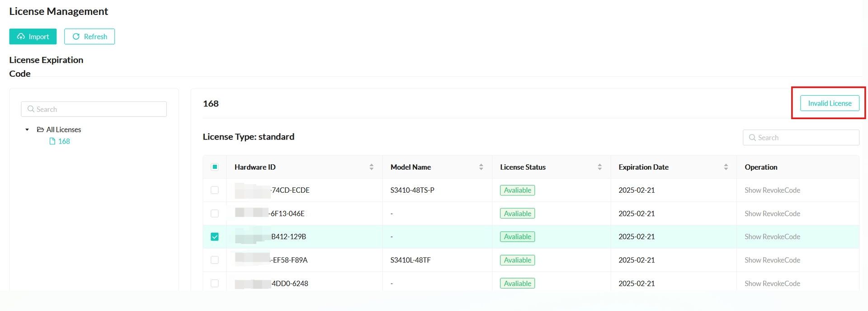Check the EF58-F89A row checkbox
Image resolution: width=868 pixels, height=311 pixels.
point(215,260)
